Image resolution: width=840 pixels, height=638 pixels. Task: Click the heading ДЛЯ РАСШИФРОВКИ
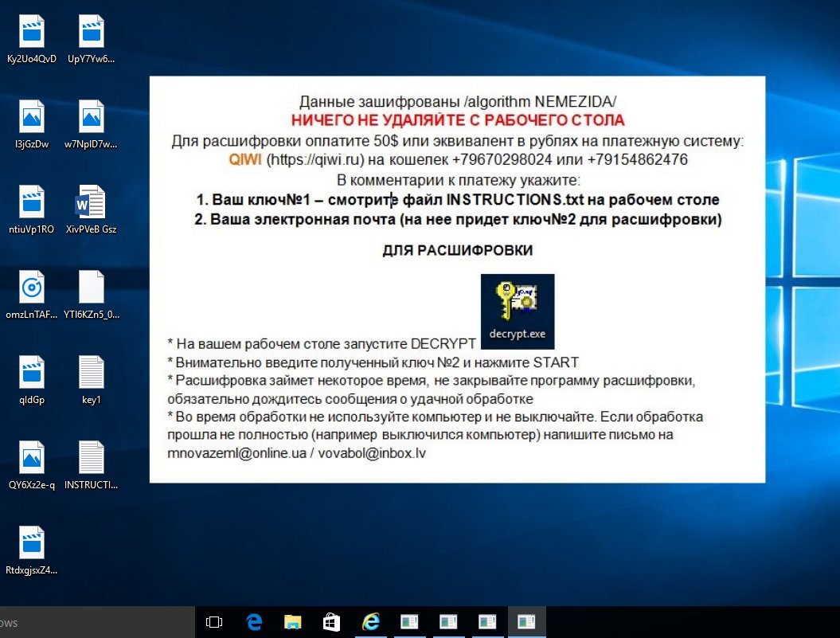point(458,250)
